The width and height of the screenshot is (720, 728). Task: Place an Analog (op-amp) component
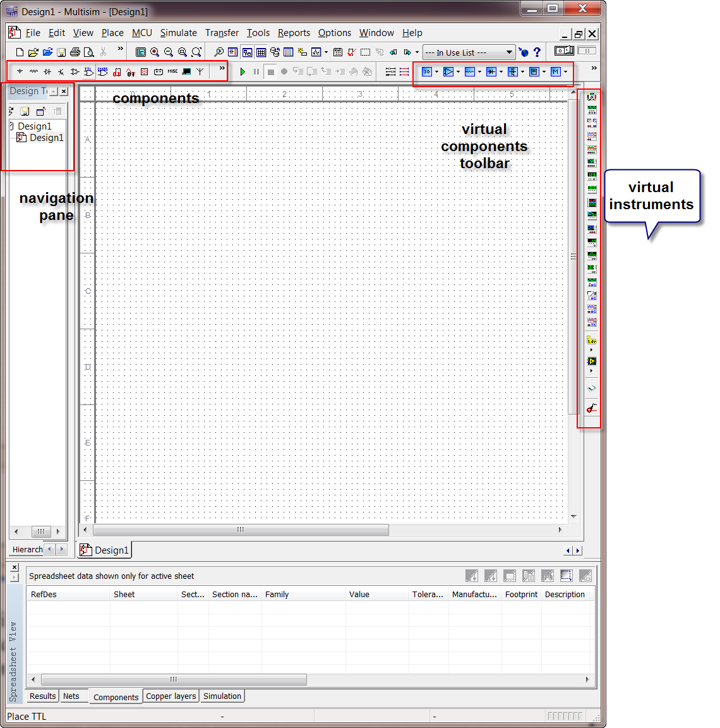point(75,71)
